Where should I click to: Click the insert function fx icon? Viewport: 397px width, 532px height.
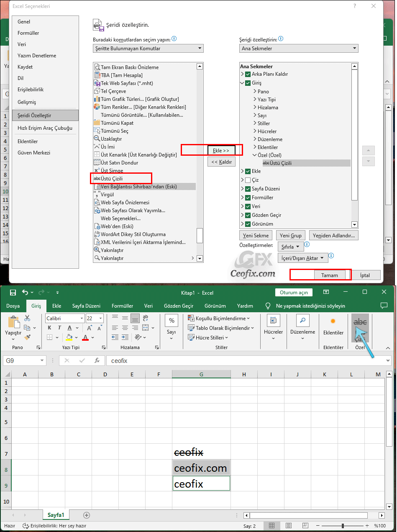pyautogui.click(x=97, y=360)
